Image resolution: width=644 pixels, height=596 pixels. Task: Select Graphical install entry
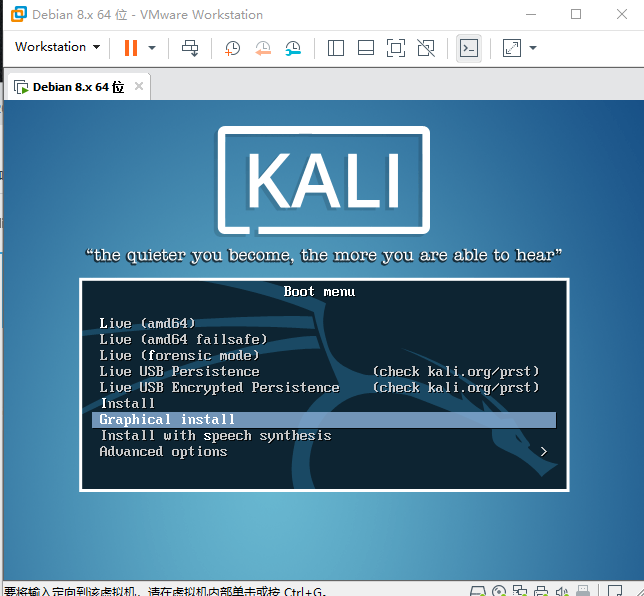tap(324, 420)
